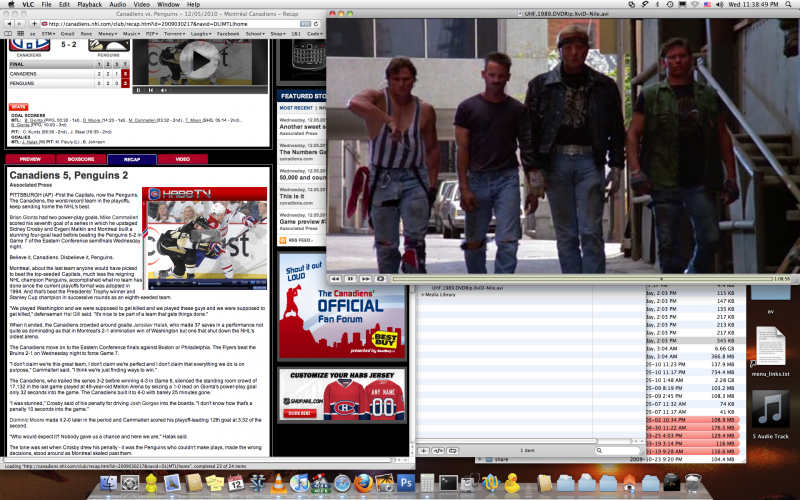Add item with playlist plus button
The image size is (800, 500).
click(423, 451)
